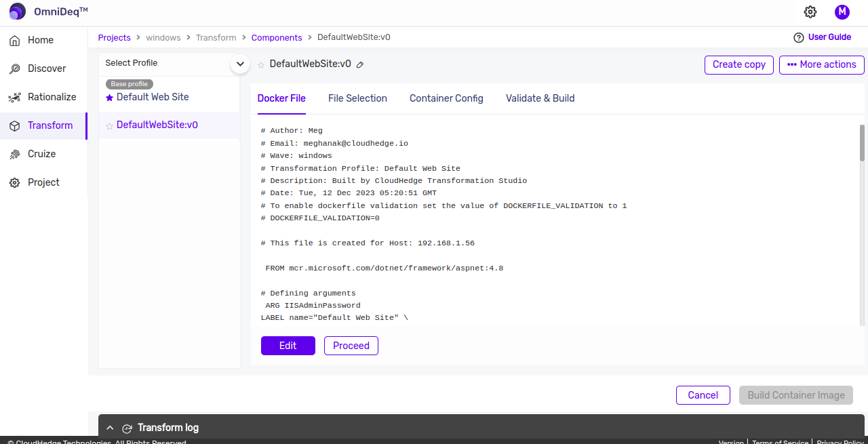Expand the Transform log panel
Image resolution: width=868 pixels, height=444 pixels.
click(111, 428)
